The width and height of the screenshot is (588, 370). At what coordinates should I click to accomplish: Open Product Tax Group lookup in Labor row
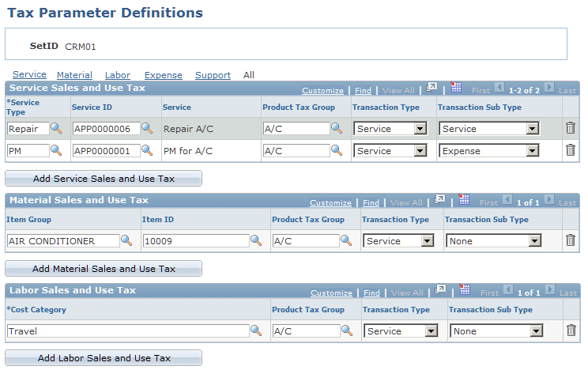pyautogui.click(x=347, y=330)
